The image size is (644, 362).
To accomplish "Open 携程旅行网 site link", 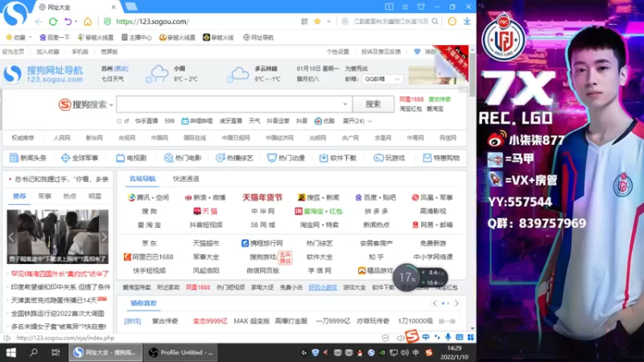I will click(x=262, y=244).
